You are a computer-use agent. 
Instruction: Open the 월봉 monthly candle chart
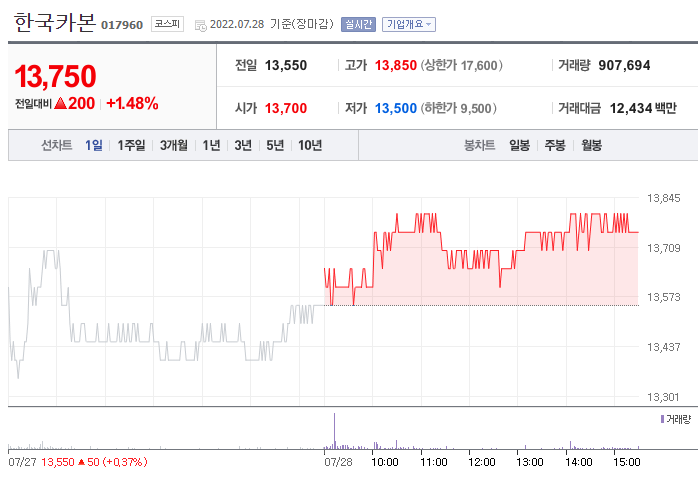click(x=592, y=145)
